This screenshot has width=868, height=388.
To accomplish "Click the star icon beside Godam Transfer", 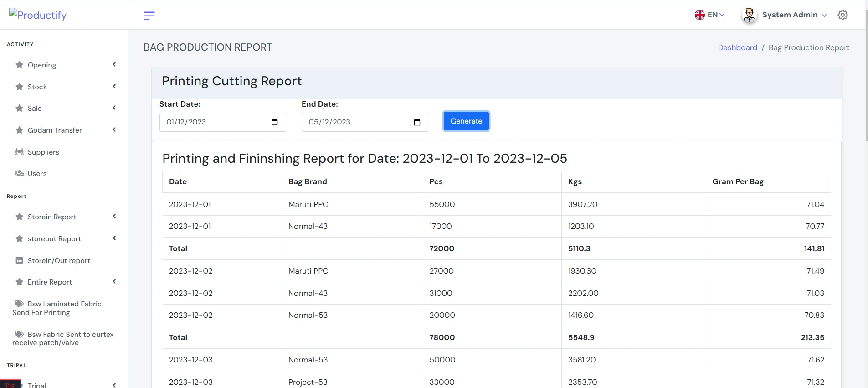I will 19,130.
